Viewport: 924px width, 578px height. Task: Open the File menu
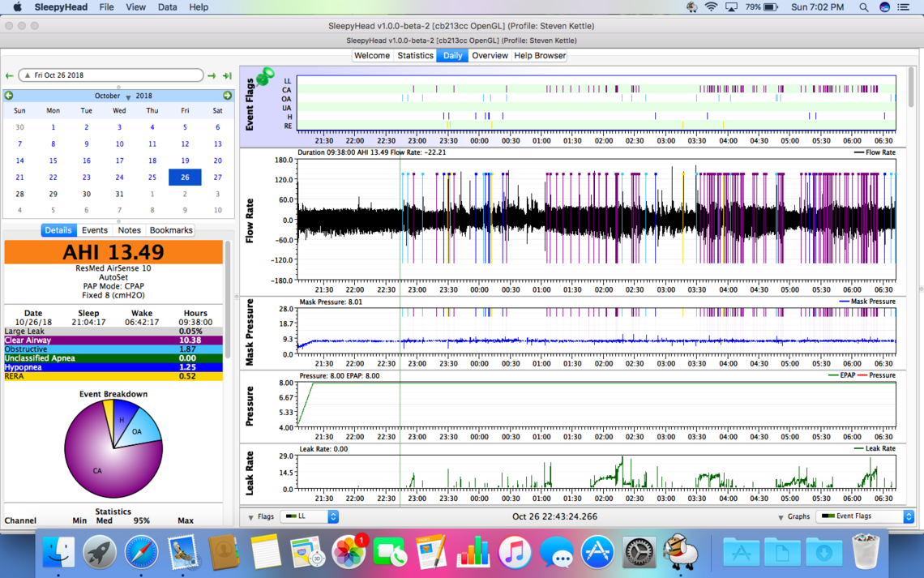107,7
